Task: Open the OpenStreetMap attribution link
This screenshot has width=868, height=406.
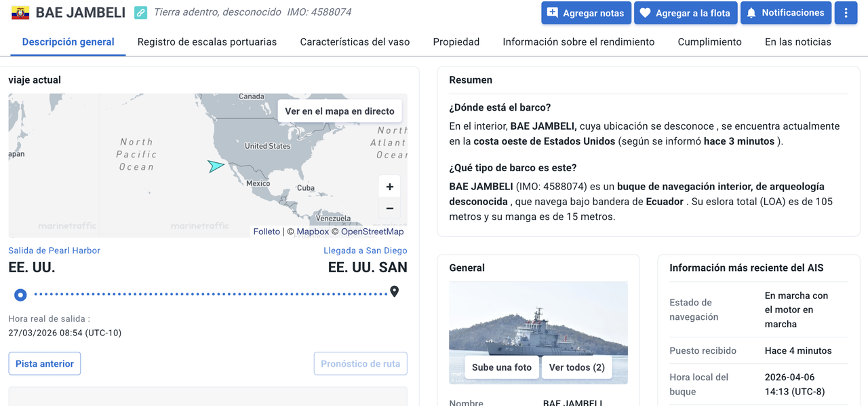Action: click(x=372, y=232)
